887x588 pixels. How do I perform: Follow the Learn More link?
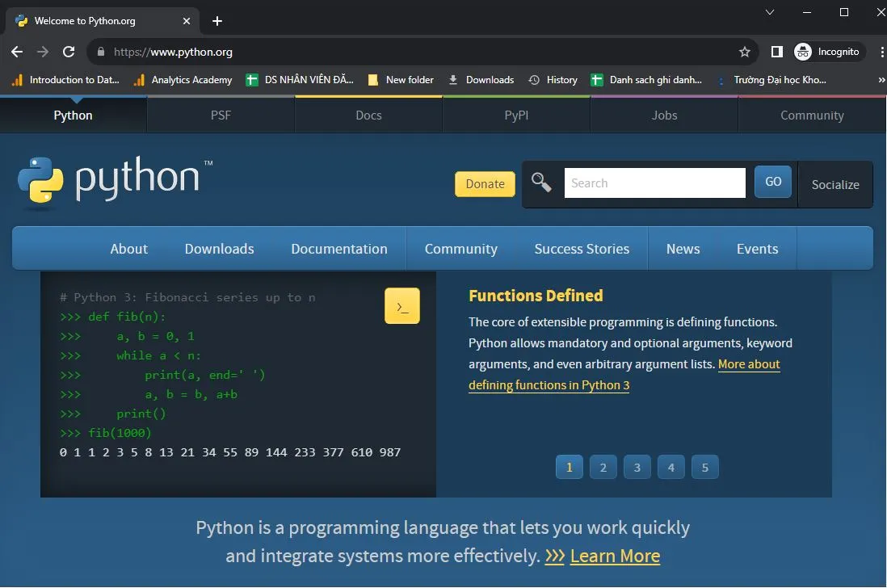[614, 556]
